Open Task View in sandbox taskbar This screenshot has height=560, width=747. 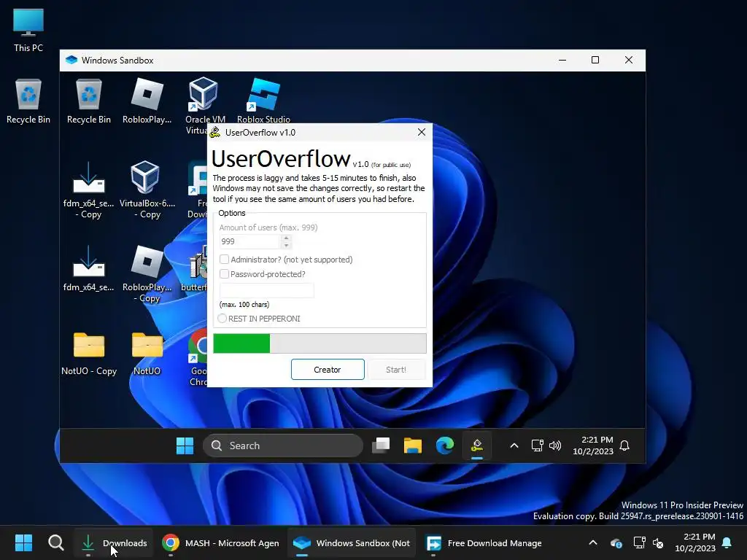381,446
